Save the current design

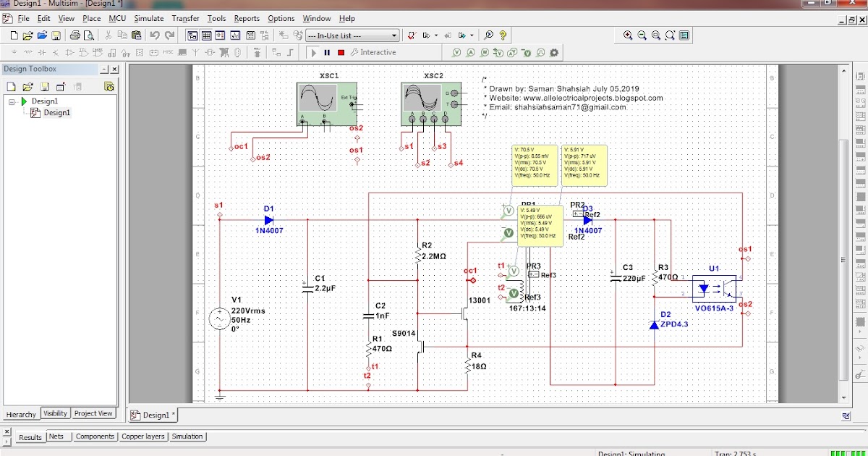point(56,35)
